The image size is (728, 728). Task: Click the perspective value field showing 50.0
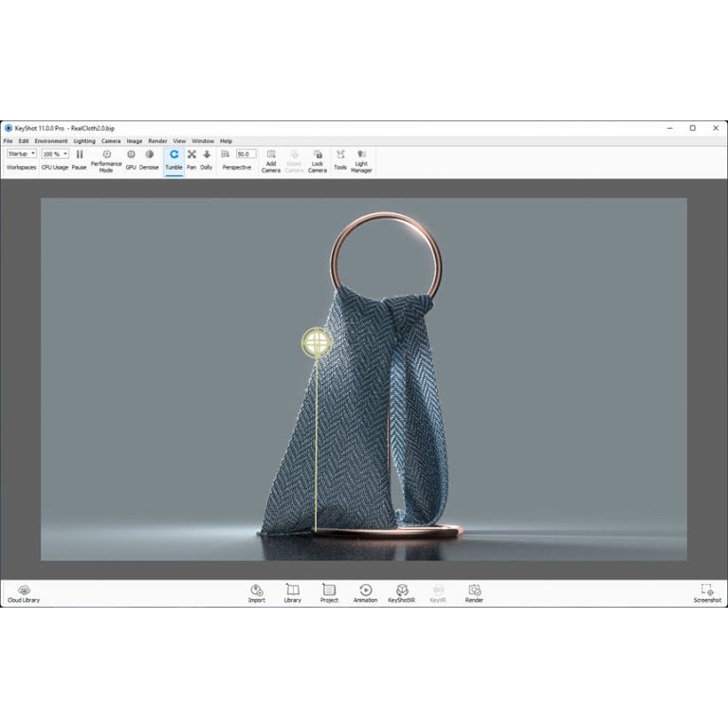246,154
